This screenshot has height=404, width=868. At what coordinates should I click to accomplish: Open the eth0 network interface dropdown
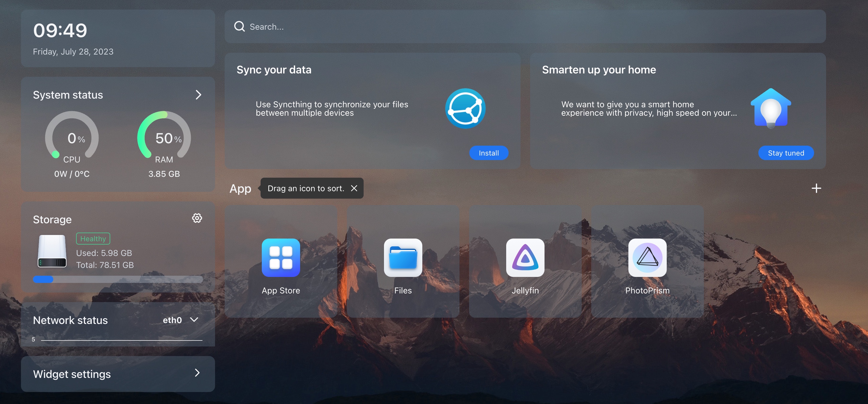pyautogui.click(x=181, y=320)
